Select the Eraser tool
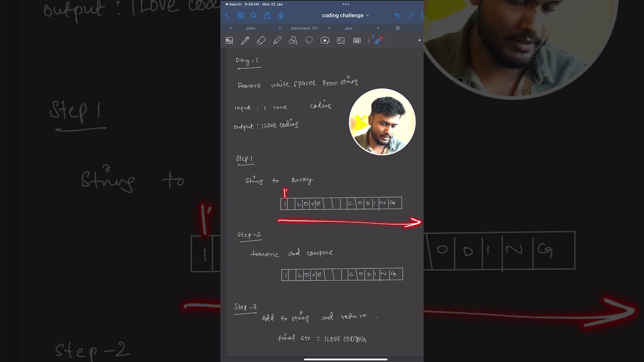Screen dimensions: 644x362 261,41
